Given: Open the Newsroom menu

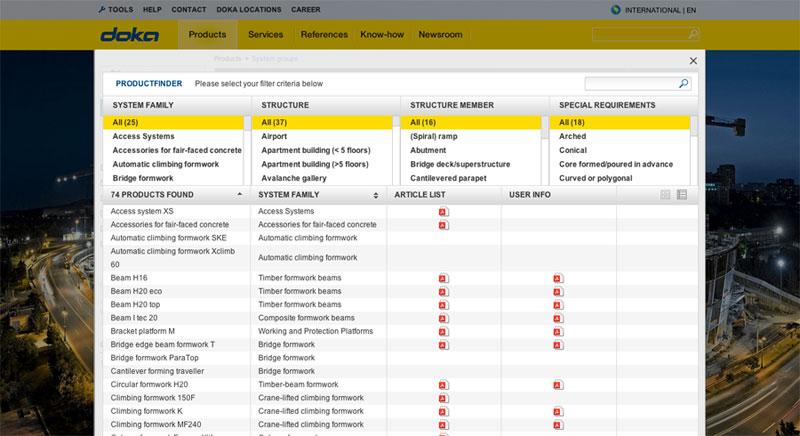Looking at the screenshot, I should (440, 35).
